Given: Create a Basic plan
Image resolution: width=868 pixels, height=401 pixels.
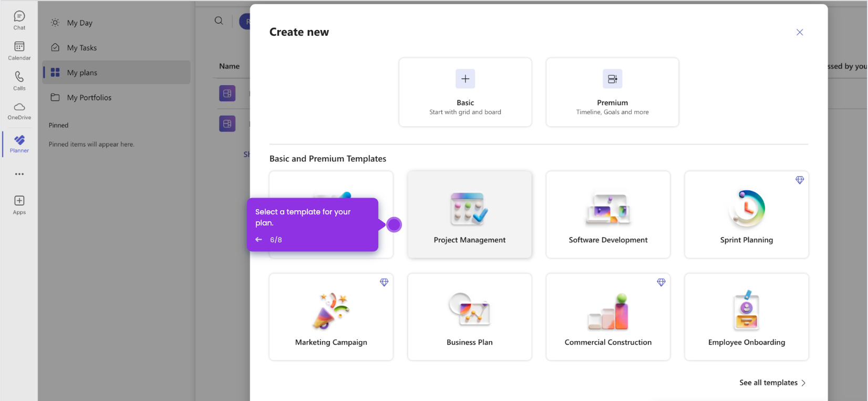Looking at the screenshot, I should coord(465,92).
